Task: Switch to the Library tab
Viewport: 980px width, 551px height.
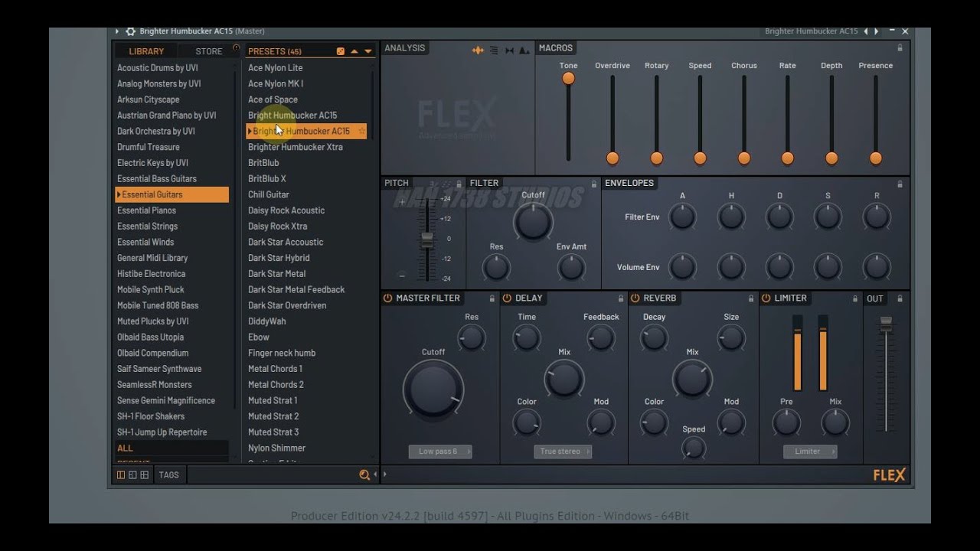Action: click(146, 51)
